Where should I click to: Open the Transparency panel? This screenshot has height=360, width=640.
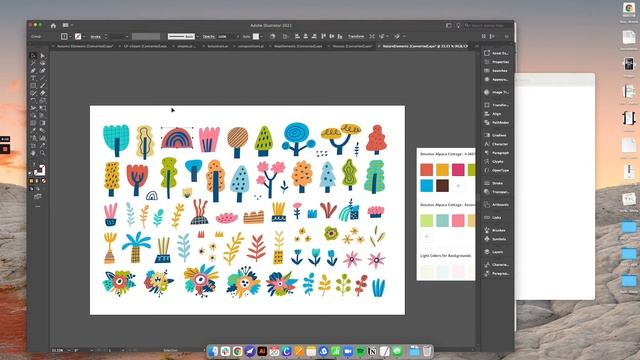click(x=496, y=192)
